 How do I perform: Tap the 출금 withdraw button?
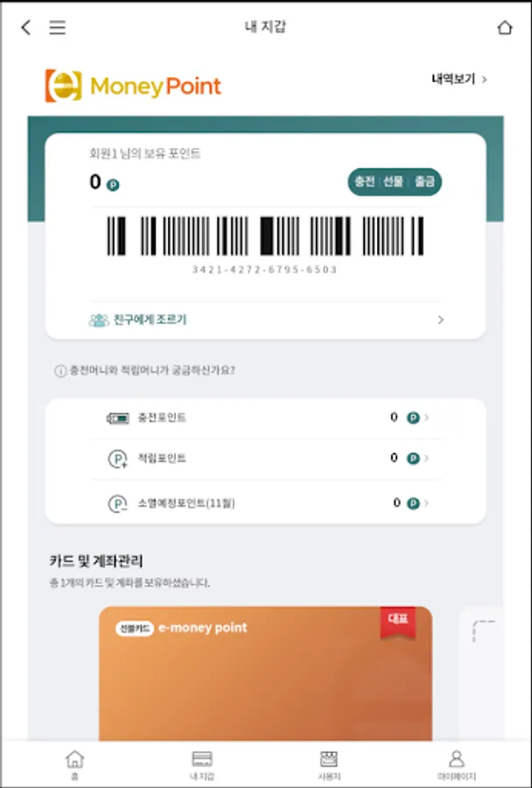tap(424, 181)
